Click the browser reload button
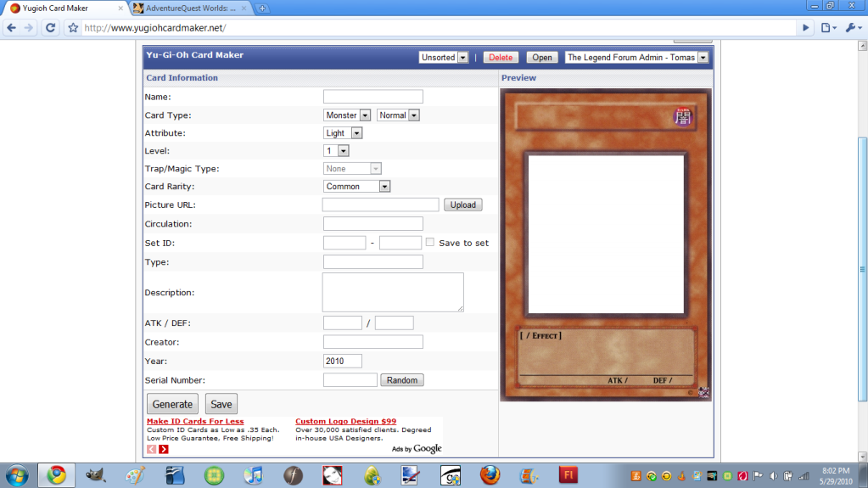The height and width of the screenshot is (488, 868). (50, 27)
